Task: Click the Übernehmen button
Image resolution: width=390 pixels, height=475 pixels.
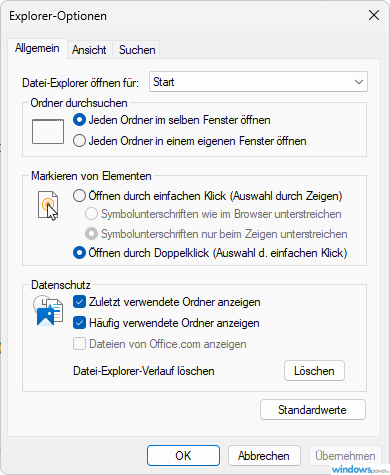Action: point(345,456)
